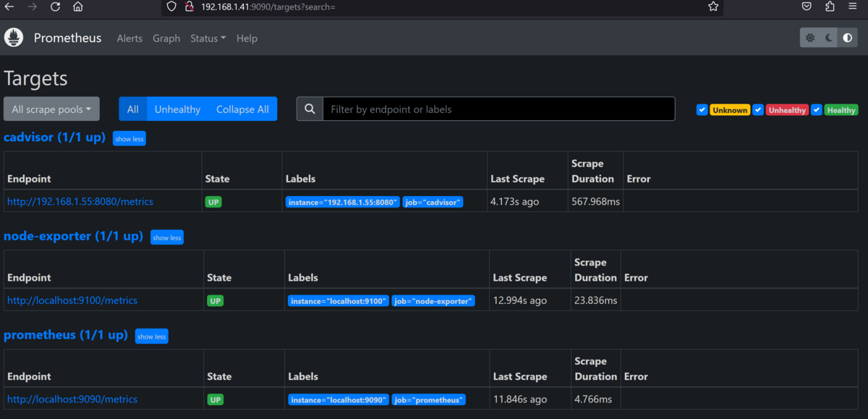Toggle the Healthy state checkbox

[817, 110]
